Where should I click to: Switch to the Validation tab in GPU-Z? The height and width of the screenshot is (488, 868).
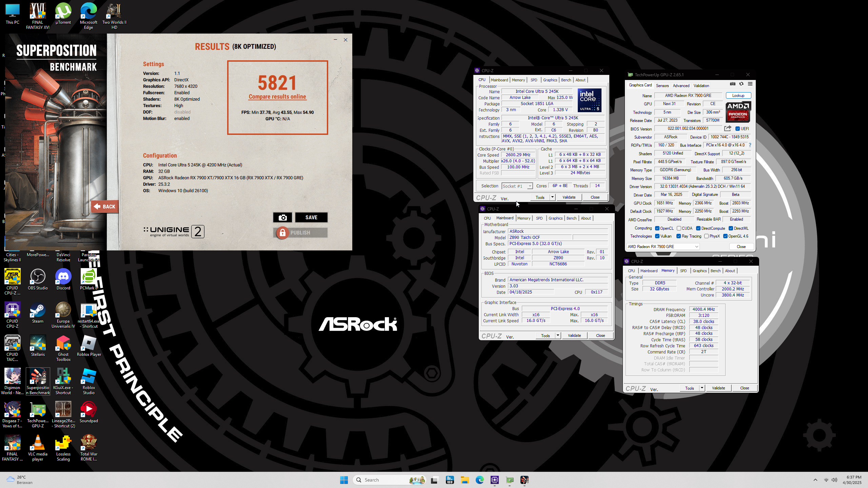click(x=701, y=86)
